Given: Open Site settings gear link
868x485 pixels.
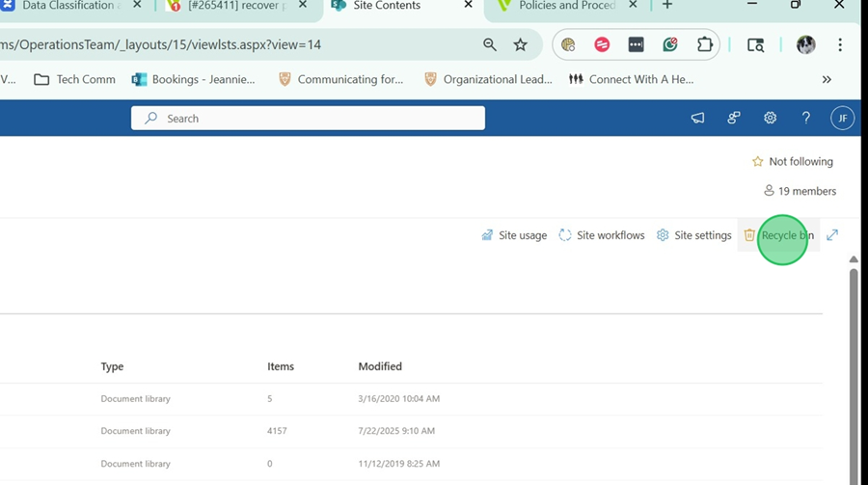Looking at the screenshot, I should tap(693, 235).
